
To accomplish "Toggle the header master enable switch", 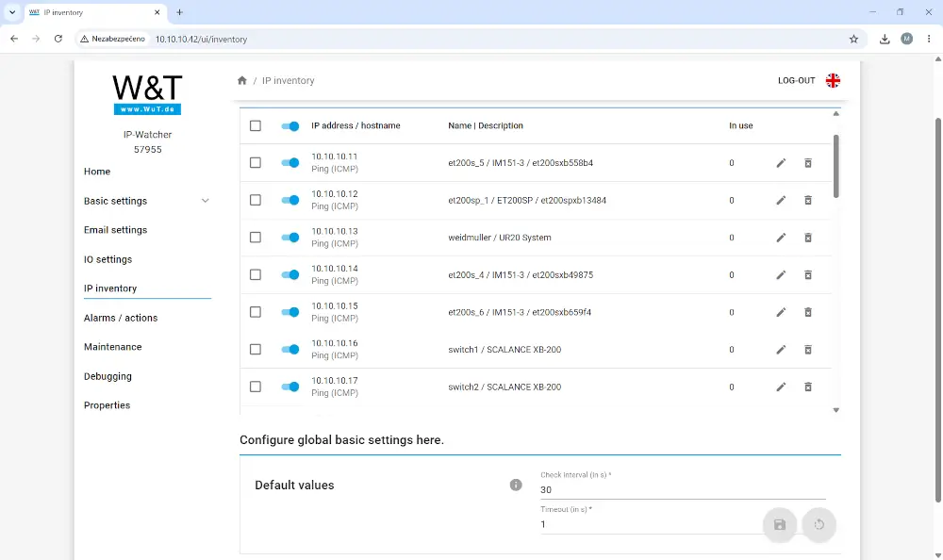I will point(290,125).
